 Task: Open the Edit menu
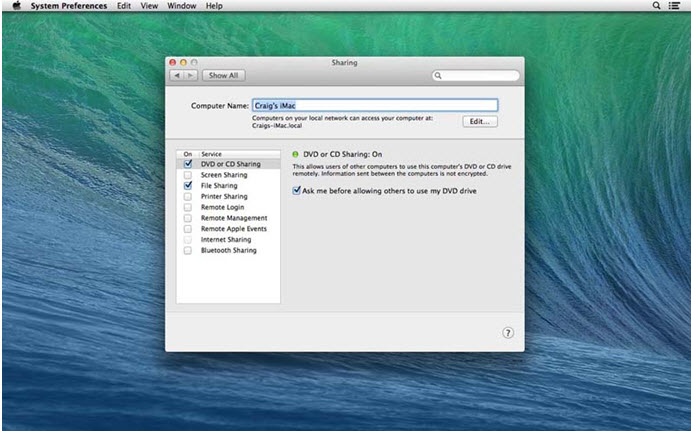[125, 6]
